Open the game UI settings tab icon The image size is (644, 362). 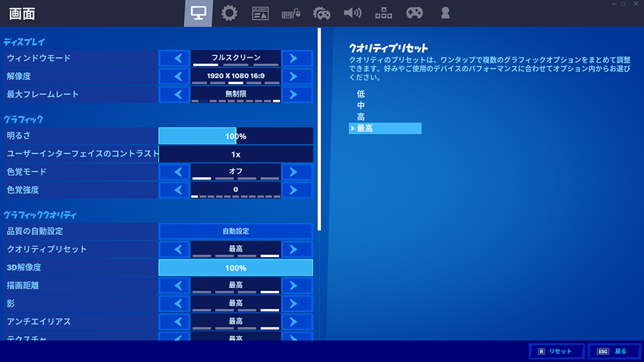260,13
